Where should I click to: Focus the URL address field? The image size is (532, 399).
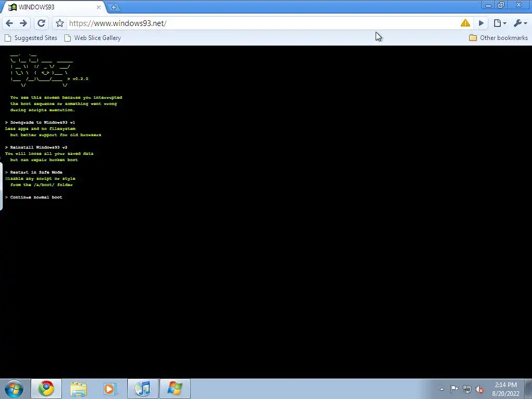pos(263,23)
